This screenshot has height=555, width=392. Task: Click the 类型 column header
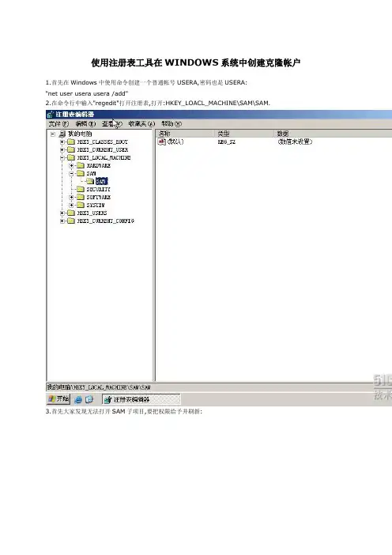tap(243, 134)
